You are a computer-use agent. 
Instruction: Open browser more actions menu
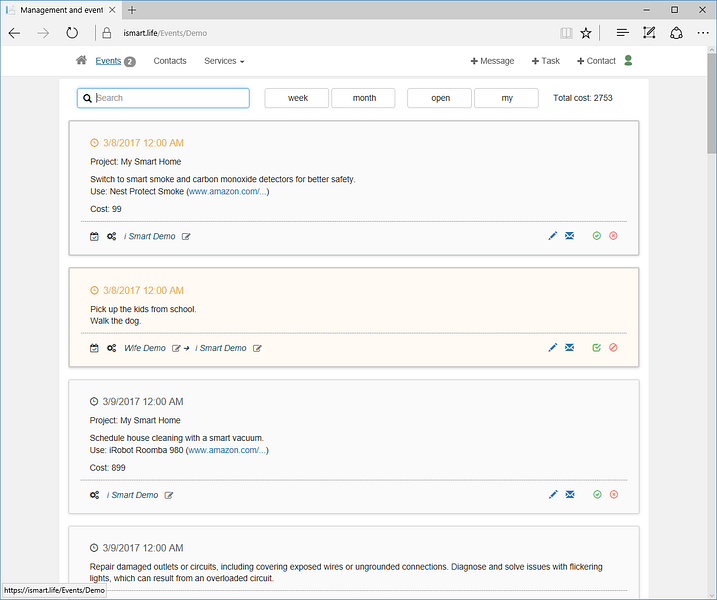click(703, 33)
